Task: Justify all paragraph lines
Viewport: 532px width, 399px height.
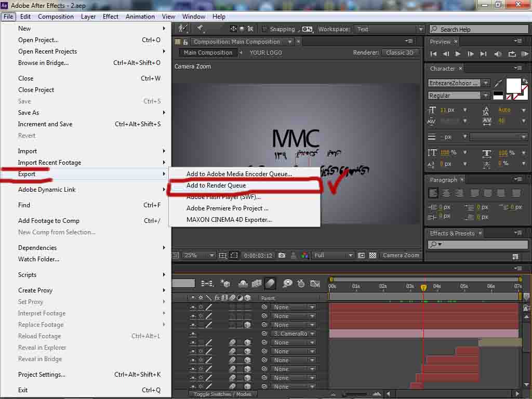Action: point(516,193)
